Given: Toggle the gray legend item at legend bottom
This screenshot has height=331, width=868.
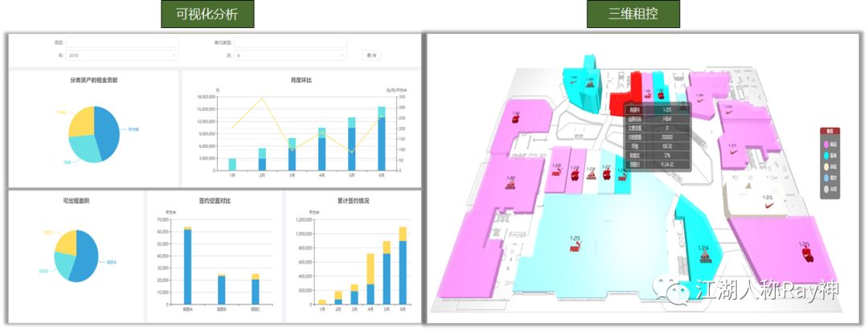Looking at the screenshot, I should click(x=827, y=190).
